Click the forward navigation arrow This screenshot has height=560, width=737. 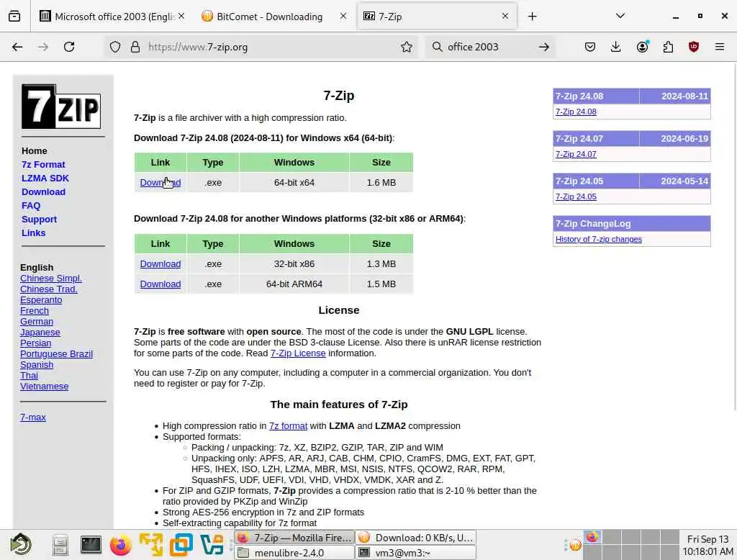43,47
